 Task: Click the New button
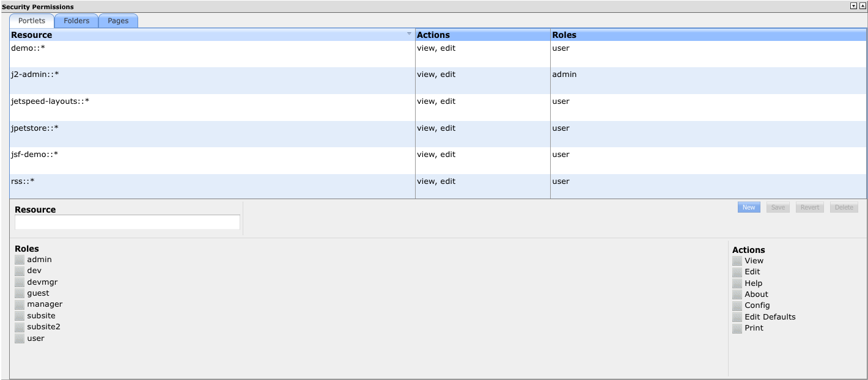(749, 207)
